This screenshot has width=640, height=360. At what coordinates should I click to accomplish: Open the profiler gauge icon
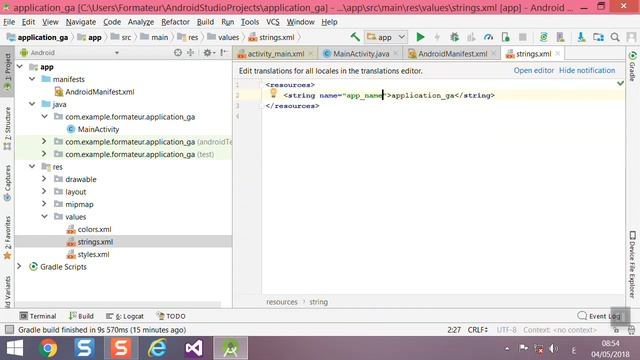tap(488, 37)
